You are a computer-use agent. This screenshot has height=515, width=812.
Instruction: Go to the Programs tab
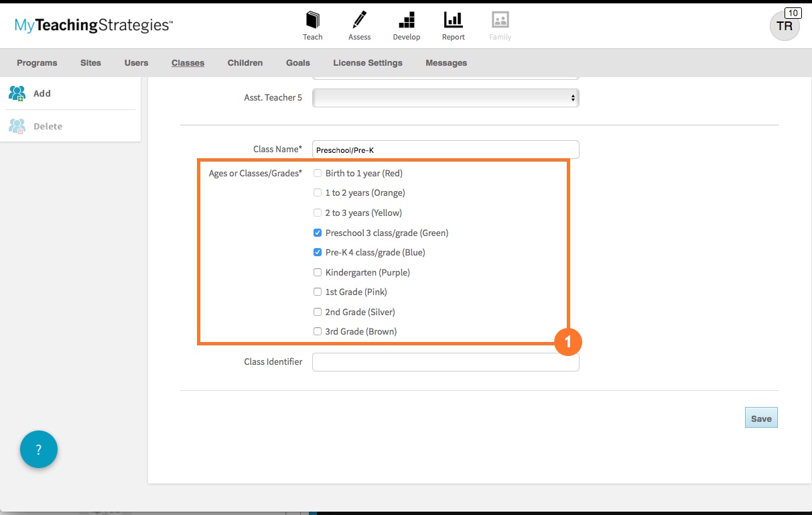(37, 63)
